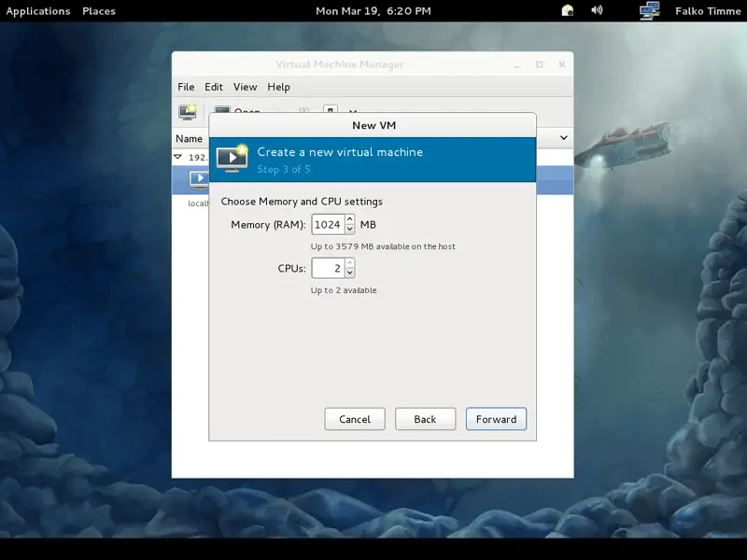Viewport: 747px width, 560px height.
Task: Click the Memory (RAM) value field
Action: (327, 225)
